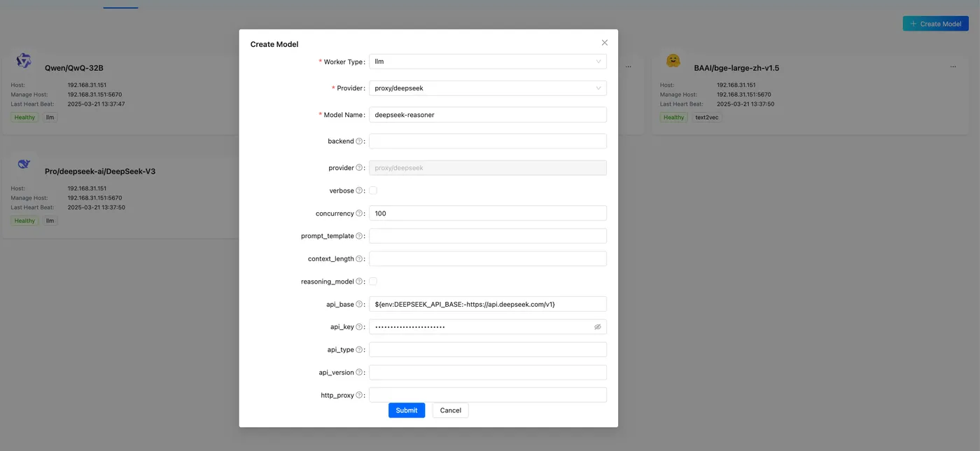Click the prompt_template help icon
Viewport: 980px width, 451px height.
point(359,236)
